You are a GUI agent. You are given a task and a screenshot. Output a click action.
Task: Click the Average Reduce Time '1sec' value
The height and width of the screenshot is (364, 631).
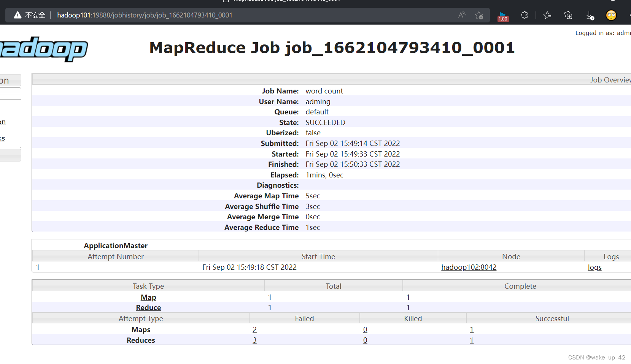point(313,227)
